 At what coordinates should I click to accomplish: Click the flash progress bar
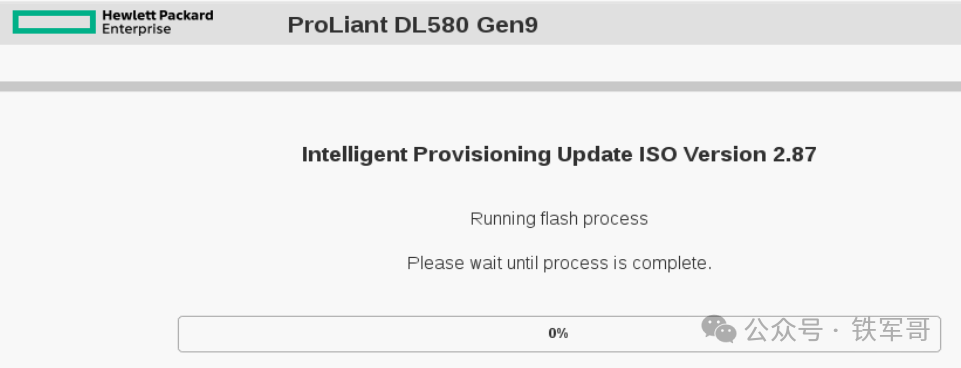coord(559,334)
